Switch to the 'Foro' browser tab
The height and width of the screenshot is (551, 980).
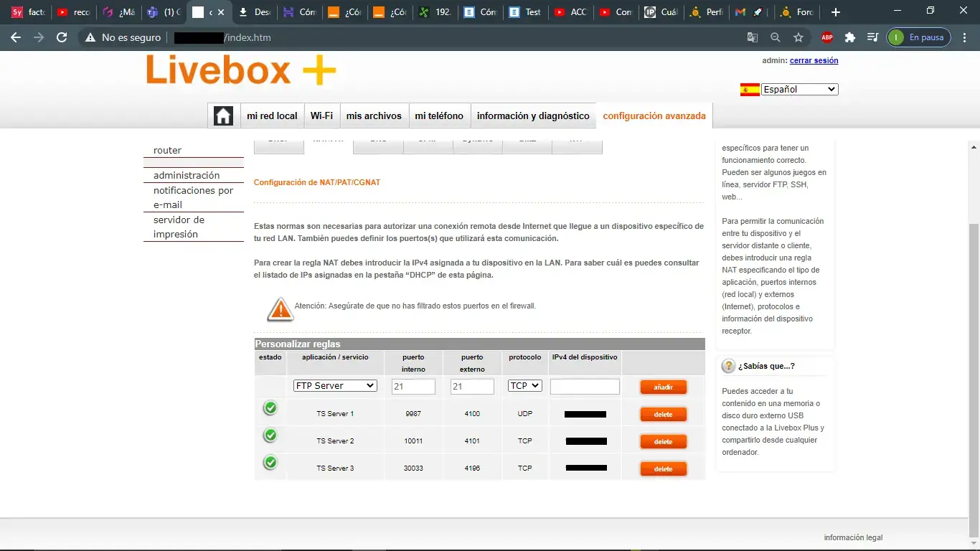(796, 12)
